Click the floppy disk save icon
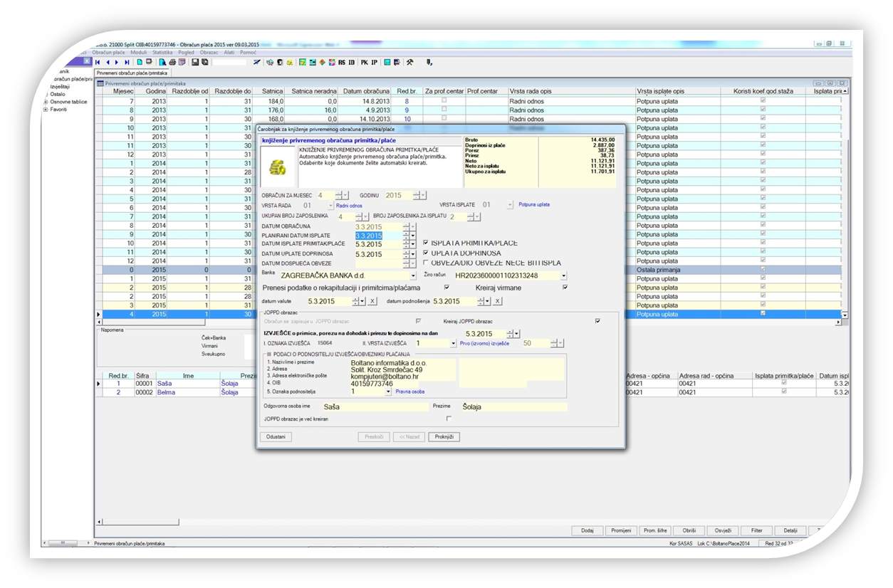 [194, 63]
